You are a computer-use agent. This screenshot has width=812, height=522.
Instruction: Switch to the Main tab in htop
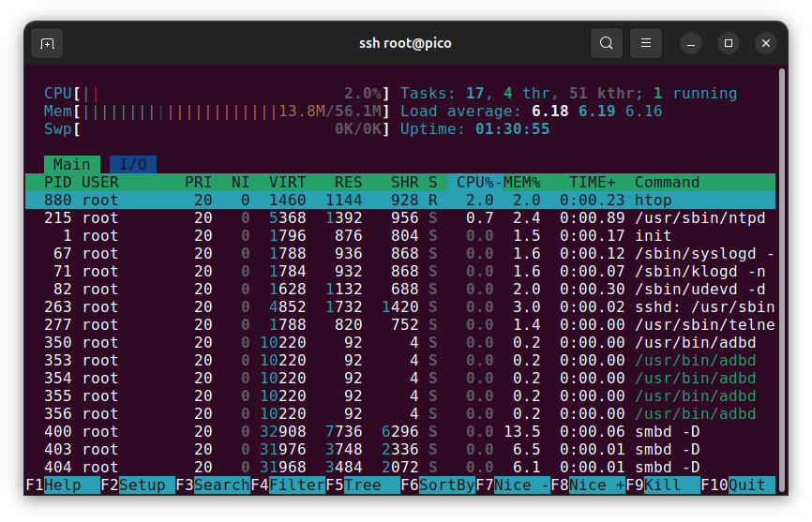72,165
